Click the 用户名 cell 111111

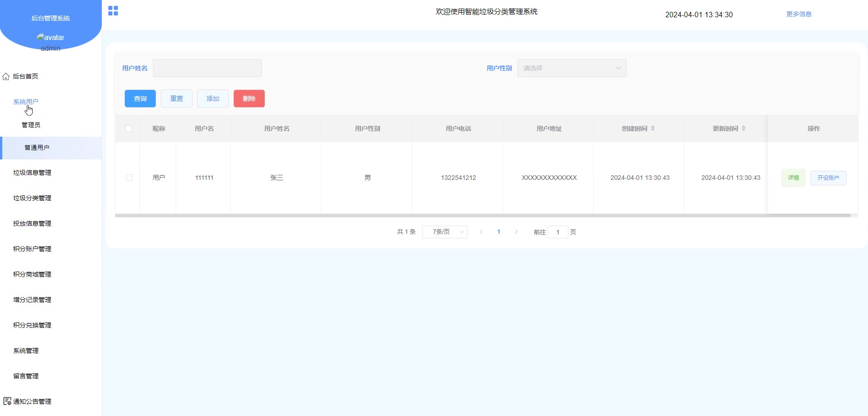pyautogui.click(x=204, y=178)
